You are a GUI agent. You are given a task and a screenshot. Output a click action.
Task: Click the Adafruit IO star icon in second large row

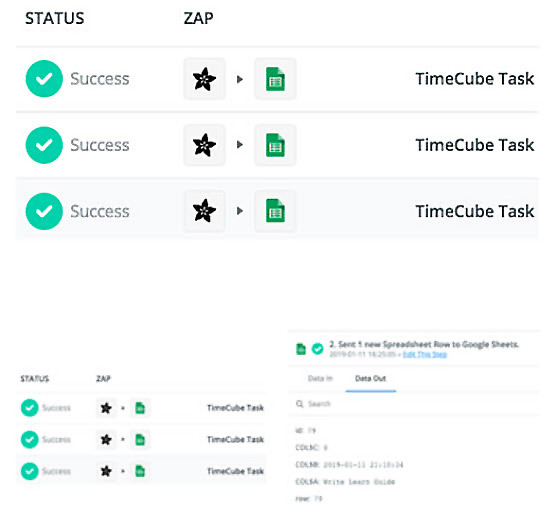(x=204, y=145)
